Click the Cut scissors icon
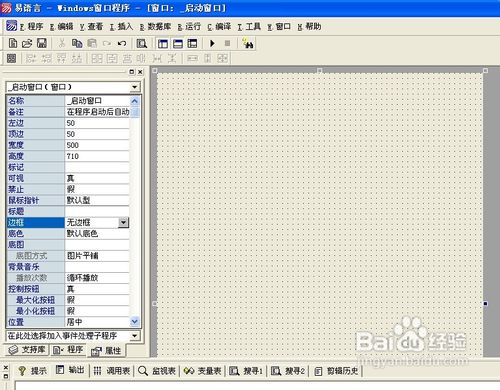This screenshot has width=500, height=390. [62, 43]
